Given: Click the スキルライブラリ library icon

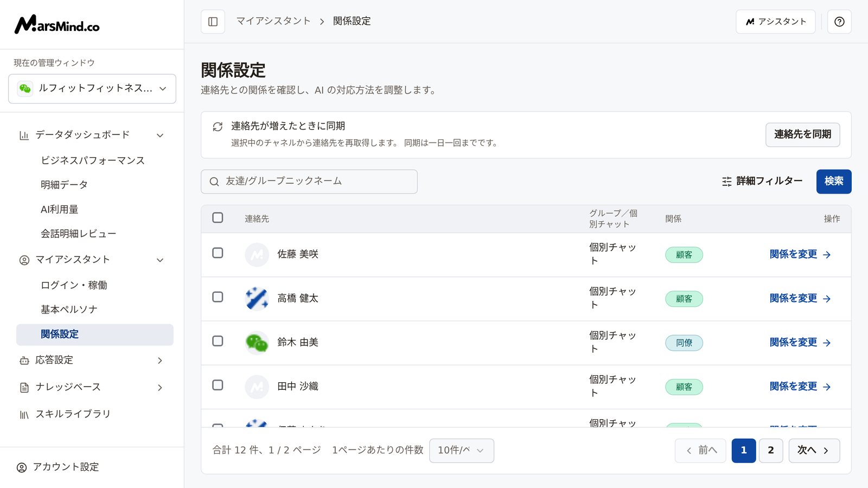Looking at the screenshot, I should coord(24,415).
